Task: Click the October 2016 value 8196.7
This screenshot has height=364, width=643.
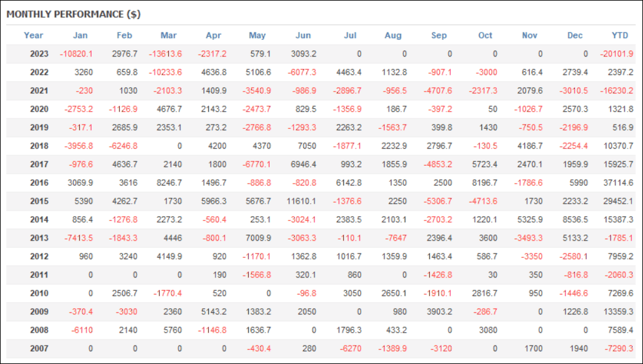Action: pos(485,182)
